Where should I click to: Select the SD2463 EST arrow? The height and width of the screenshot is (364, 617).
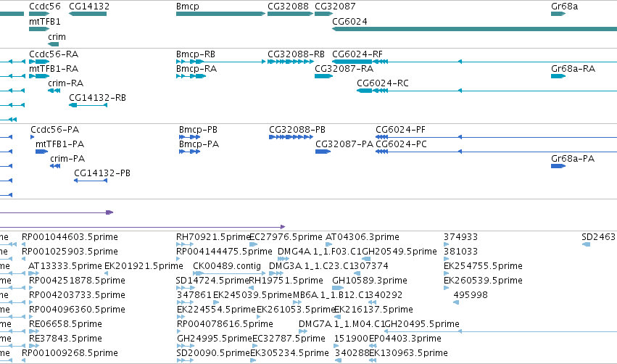pyautogui.click(x=586, y=244)
